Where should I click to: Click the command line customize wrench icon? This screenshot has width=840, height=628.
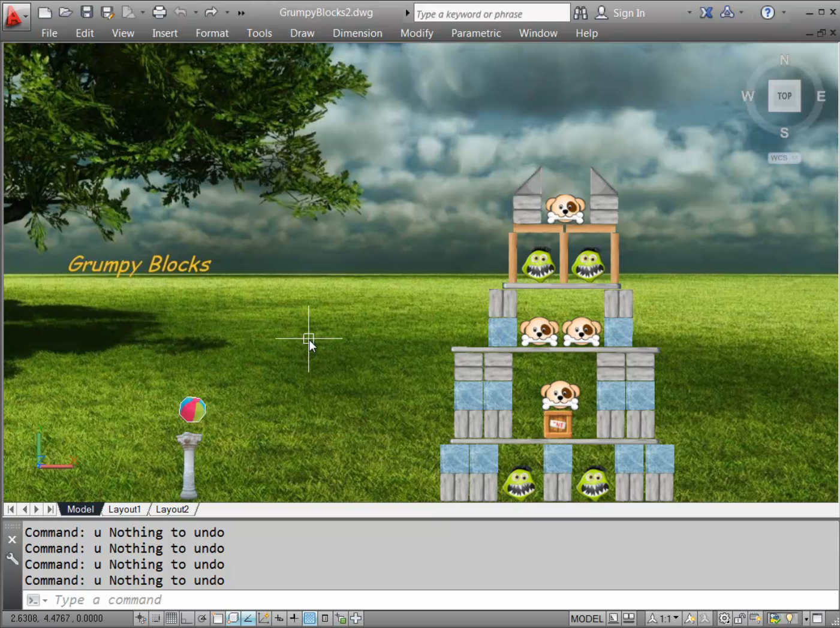tap(12, 559)
